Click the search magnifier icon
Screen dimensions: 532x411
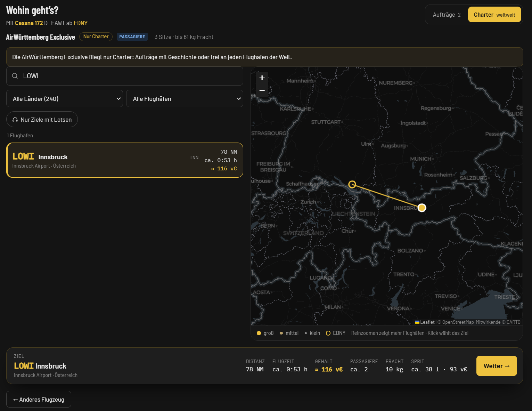point(15,76)
